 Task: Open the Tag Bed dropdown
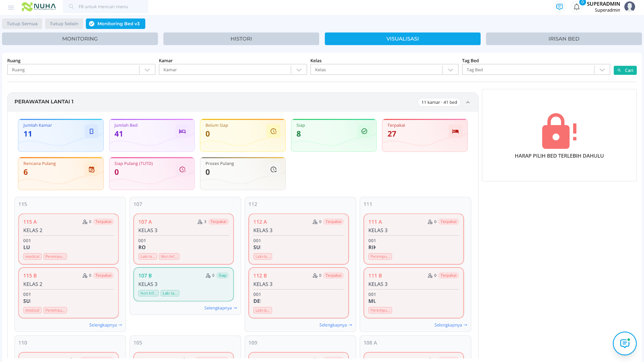(536, 70)
